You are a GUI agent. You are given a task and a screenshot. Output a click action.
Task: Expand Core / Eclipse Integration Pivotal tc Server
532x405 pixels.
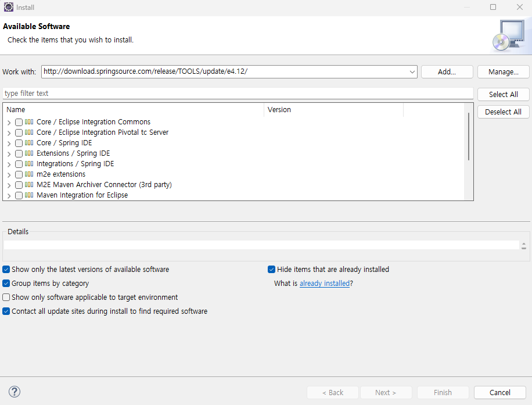coord(9,133)
